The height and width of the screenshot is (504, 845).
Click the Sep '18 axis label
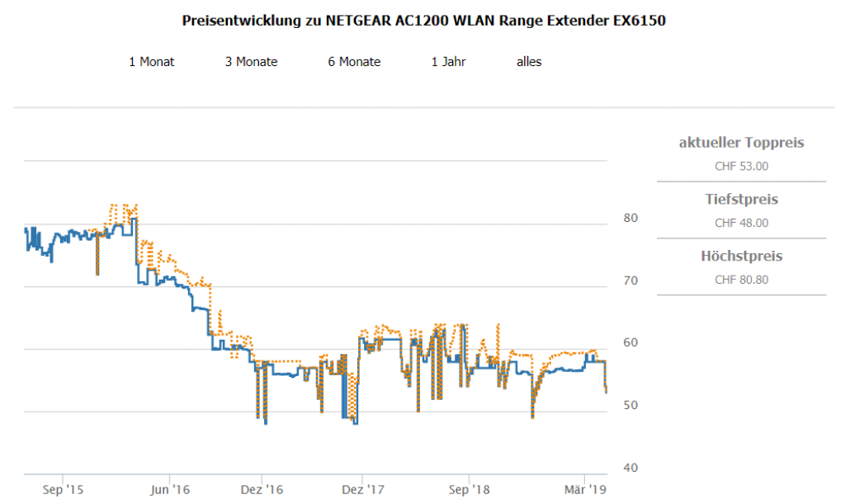click(469, 489)
